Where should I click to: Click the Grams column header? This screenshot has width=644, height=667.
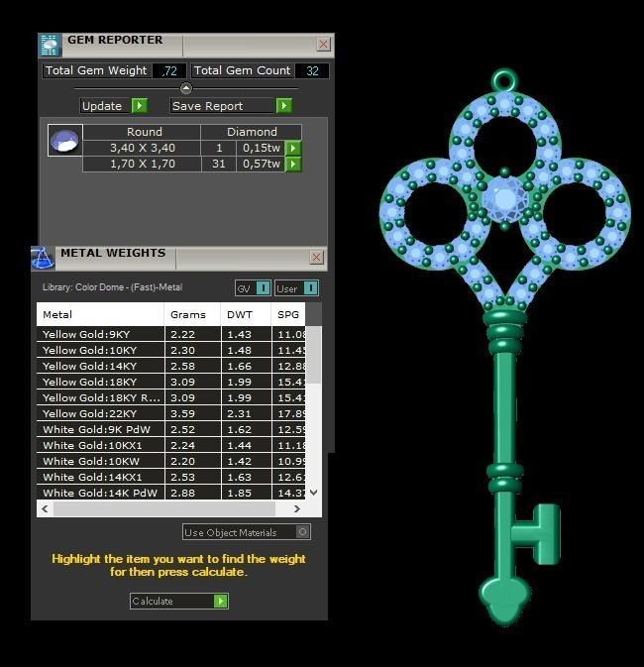pos(192,315)
